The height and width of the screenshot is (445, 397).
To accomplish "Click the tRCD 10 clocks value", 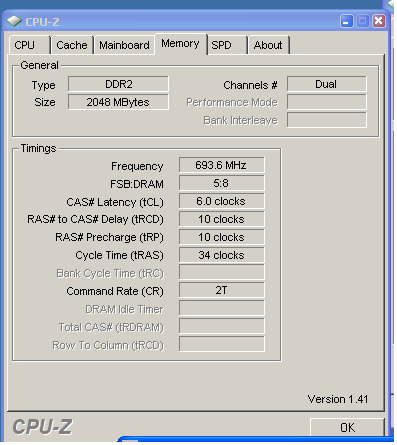I will coord(222,219).
